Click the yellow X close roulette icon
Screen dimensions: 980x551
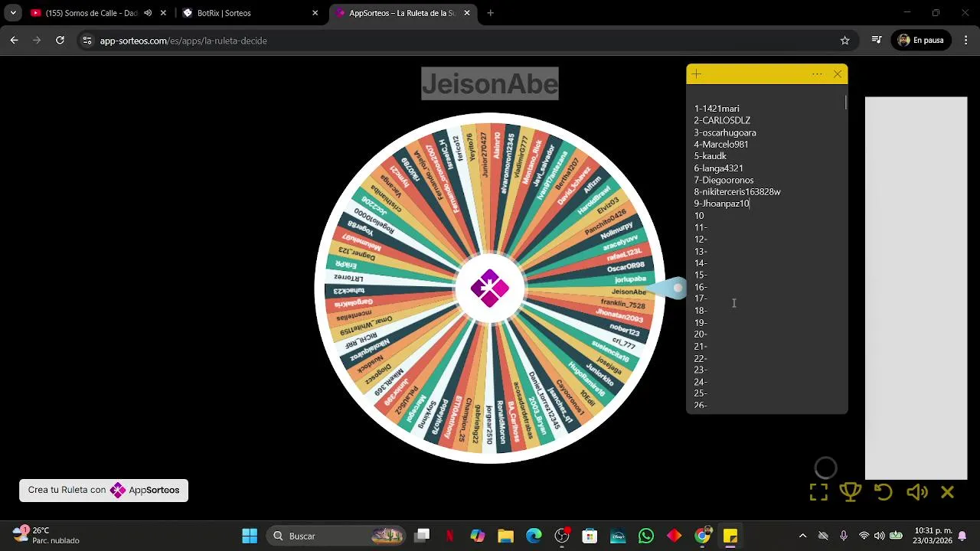947,492
